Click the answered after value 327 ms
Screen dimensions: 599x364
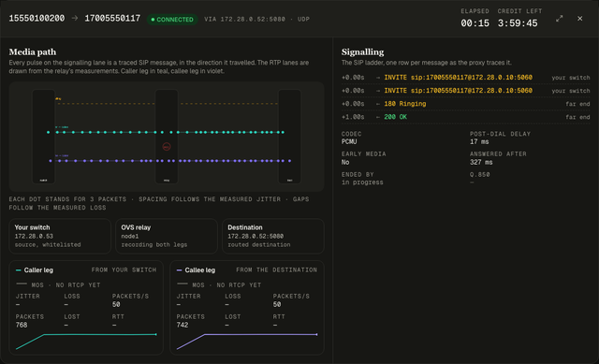(481, 162)
